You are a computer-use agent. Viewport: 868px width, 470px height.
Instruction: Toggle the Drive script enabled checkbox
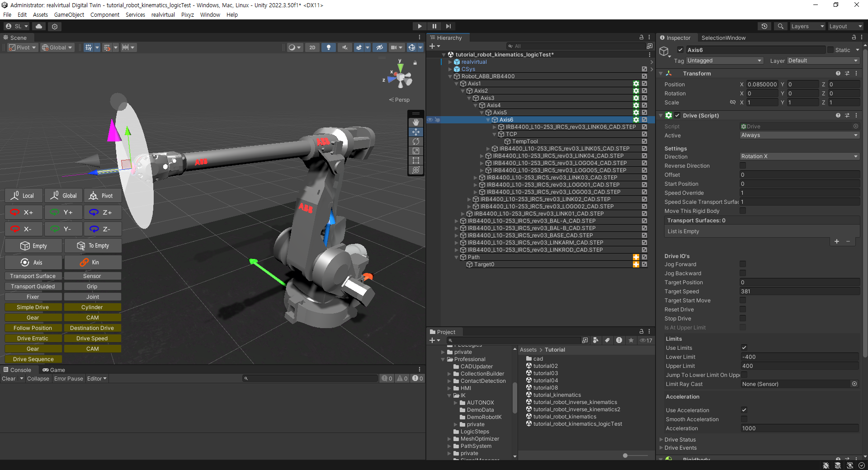[x=677, y=116]
